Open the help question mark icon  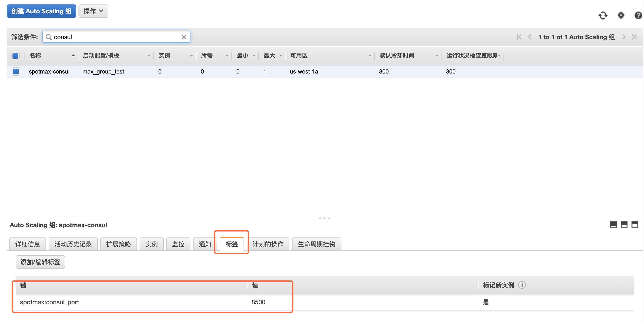coord(638,16)
